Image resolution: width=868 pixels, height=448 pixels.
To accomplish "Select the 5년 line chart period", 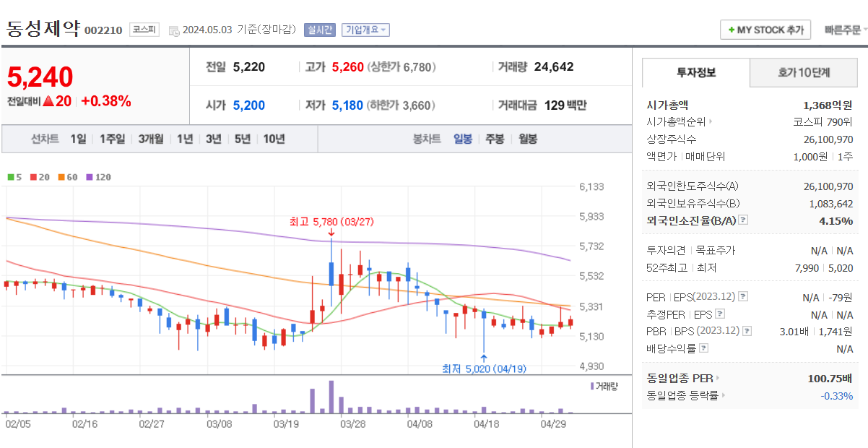I will pos(242,139).
